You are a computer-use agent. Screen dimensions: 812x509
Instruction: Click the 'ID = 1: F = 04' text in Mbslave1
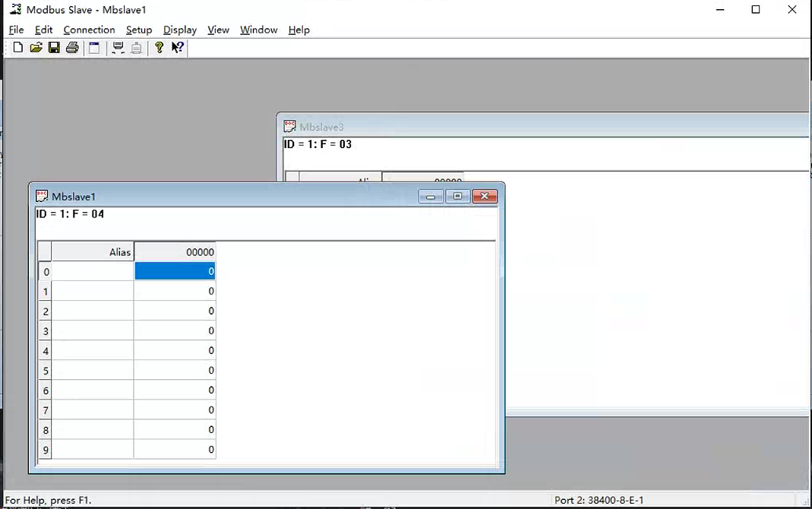[70, 213]
